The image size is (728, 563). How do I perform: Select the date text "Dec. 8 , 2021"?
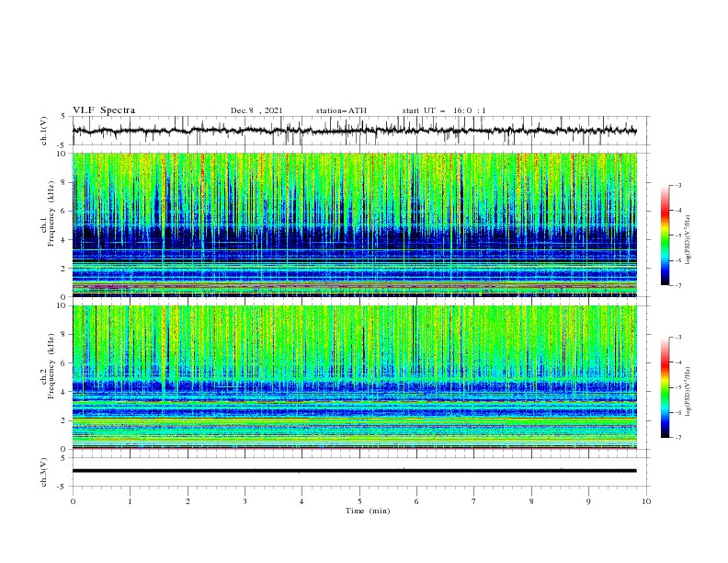click(x=256, y=110)
